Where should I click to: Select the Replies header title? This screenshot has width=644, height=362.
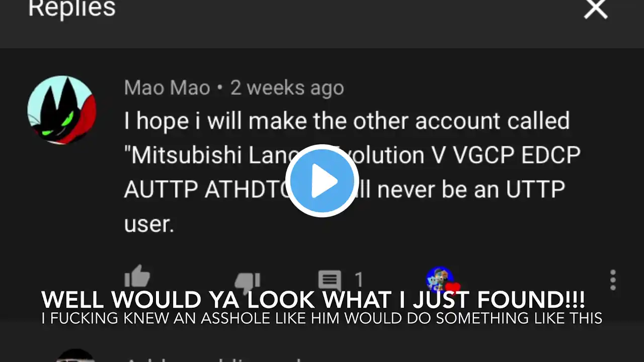click(x=72, y=9)
